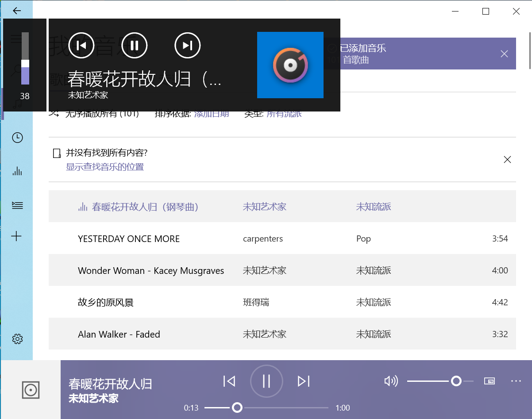Create new playlist with plus icon

pyautogui.click(x=16, y=236)
